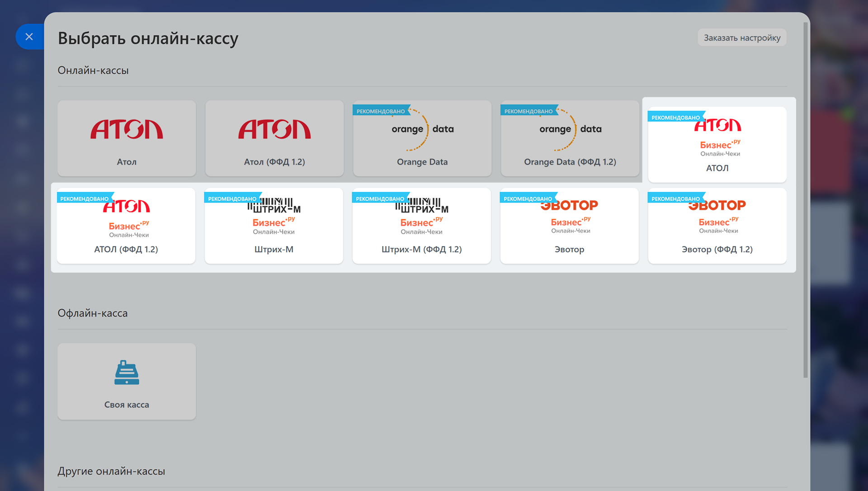Click the Эвотор logo on the Эвотор card

coord(570,205)
